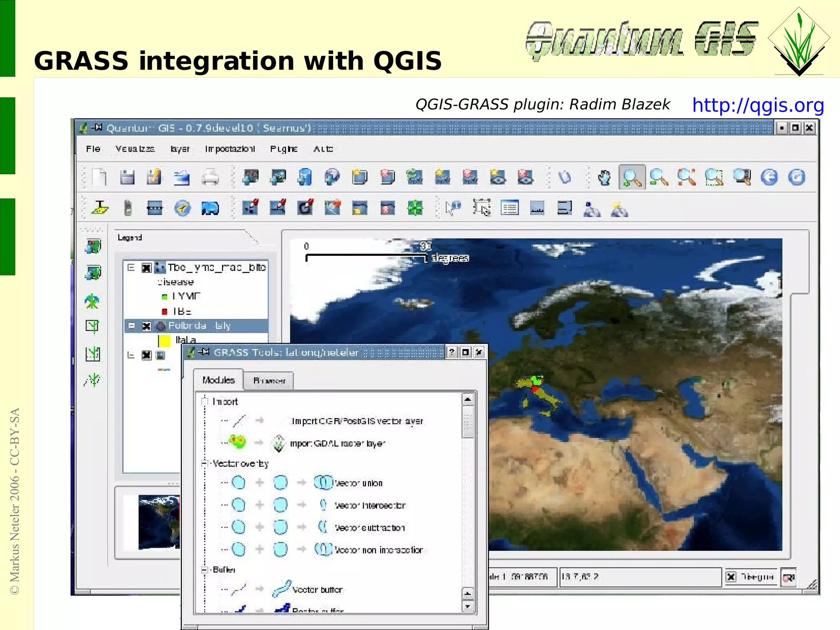Open the Aiuto menu
This screenshot has width=840, height=630.
[323, 149]
